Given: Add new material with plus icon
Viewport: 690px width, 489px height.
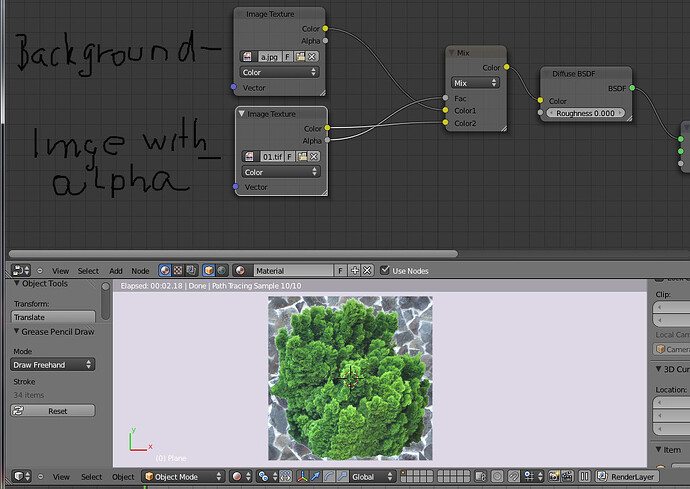Looking at the screenshot, I should point(355,270).
